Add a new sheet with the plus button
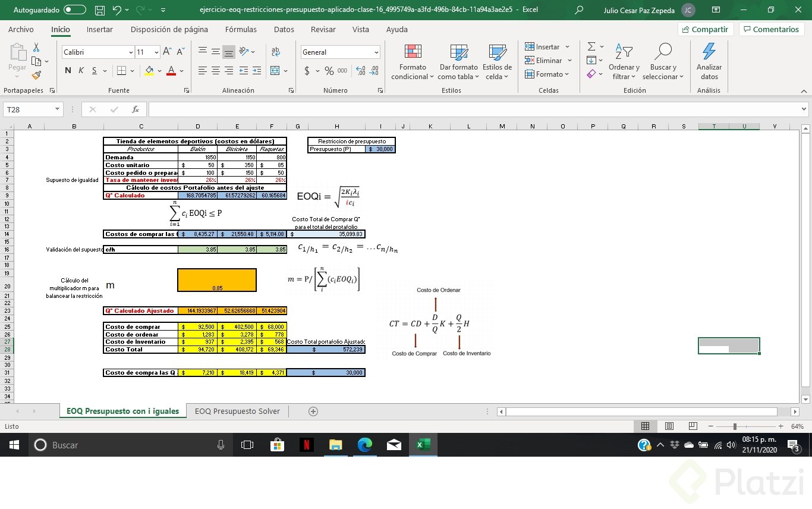The width and height of the screenshot is (812, 509). (313, 411)
